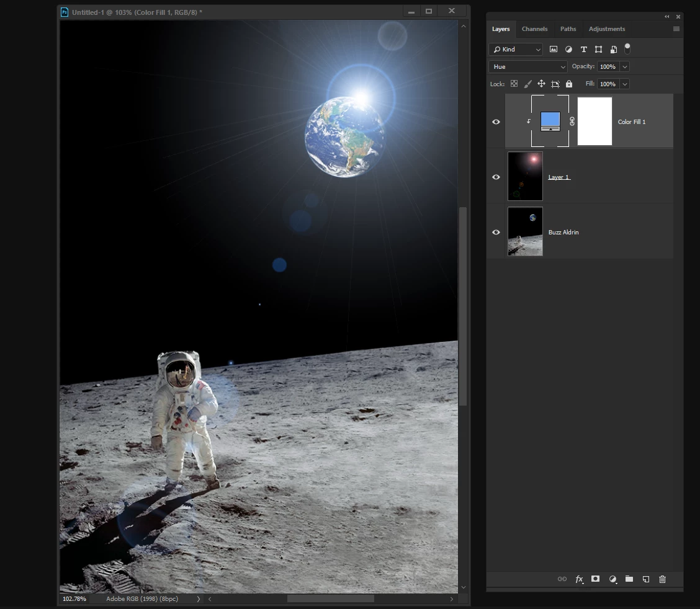The image size is (700, 609).
Task: Lock transparent pixels icon
Action: click(514, 84)
